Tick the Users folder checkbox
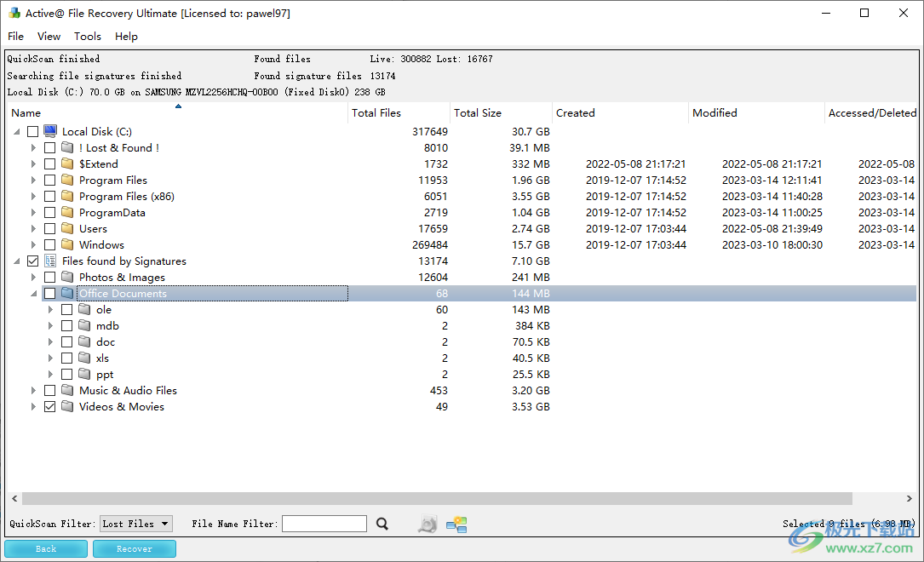The width and height of the screenshot is (924, 562). click(x=50, y=228)
